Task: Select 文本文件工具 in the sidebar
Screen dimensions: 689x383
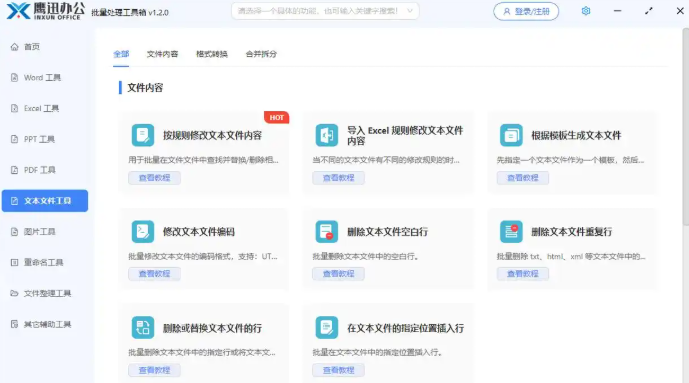Action: 45,201
